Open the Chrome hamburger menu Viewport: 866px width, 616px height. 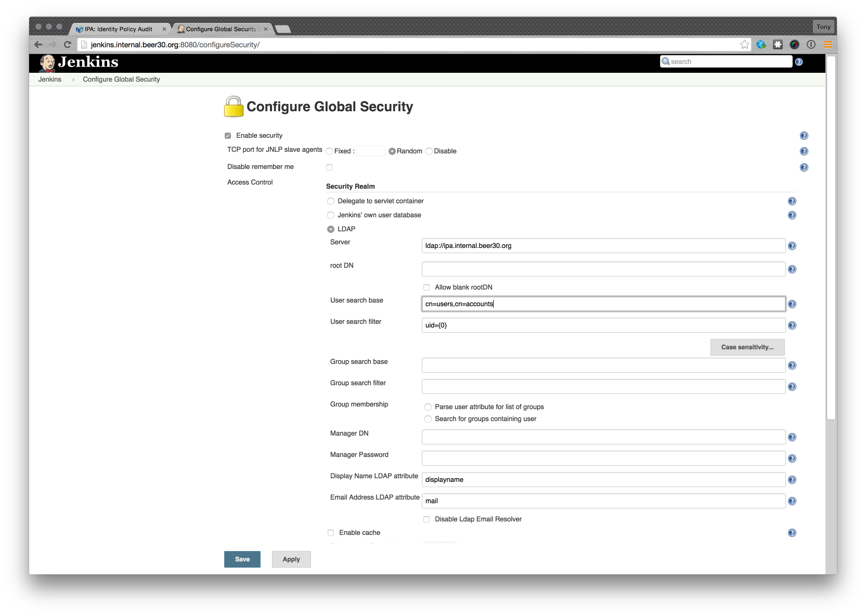[x=828, y=45]
